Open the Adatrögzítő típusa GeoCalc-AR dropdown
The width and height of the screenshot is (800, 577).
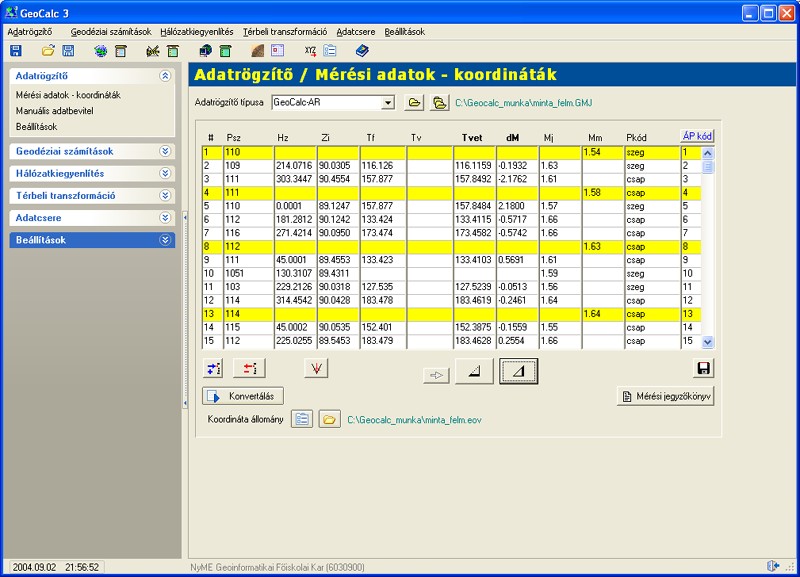coord(388,103)
